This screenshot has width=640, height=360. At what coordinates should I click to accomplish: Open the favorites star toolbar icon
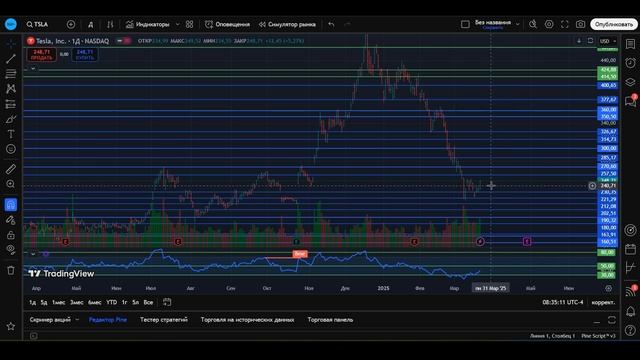(11, 326)
